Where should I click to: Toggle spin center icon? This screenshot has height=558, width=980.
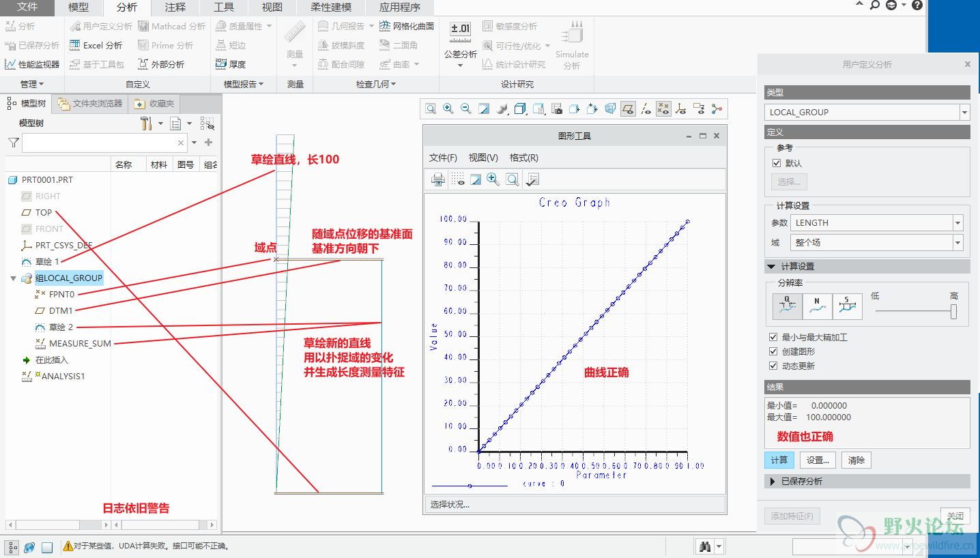tap(717, 108)
